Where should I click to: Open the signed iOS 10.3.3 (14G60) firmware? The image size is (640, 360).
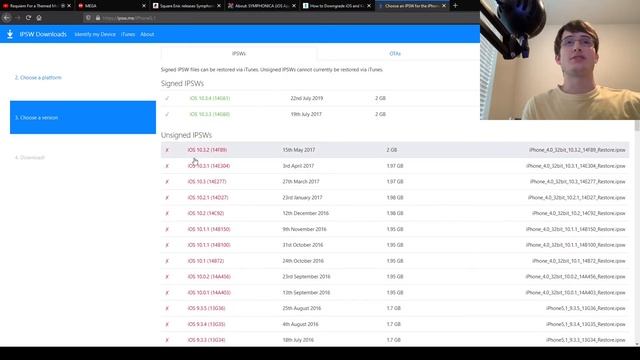coord(210,114)
